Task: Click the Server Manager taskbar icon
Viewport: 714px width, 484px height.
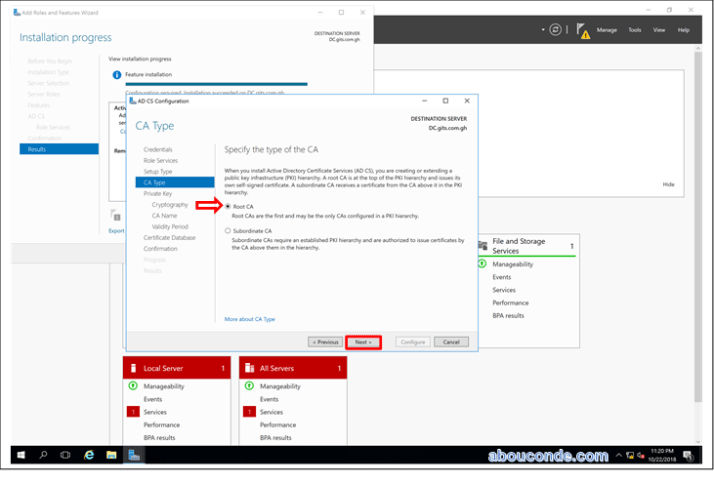Action: (x=134, y=455)
